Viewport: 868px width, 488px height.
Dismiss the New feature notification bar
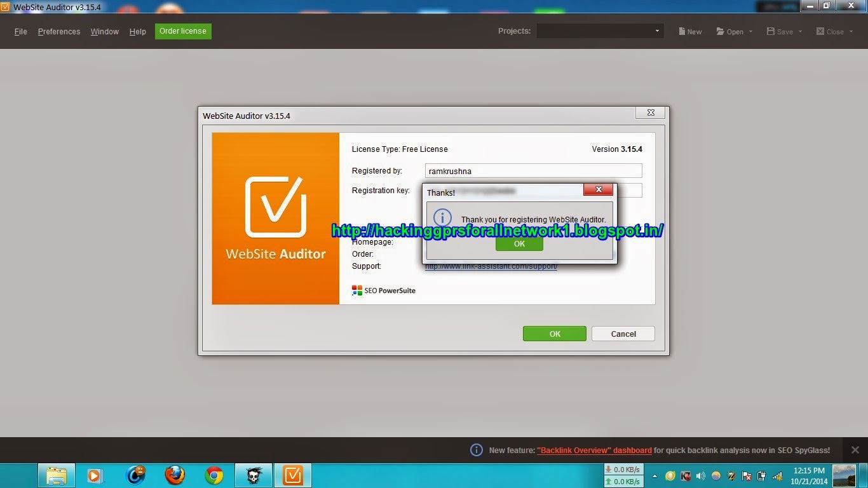pyautogui.click(x=855, y=450)
